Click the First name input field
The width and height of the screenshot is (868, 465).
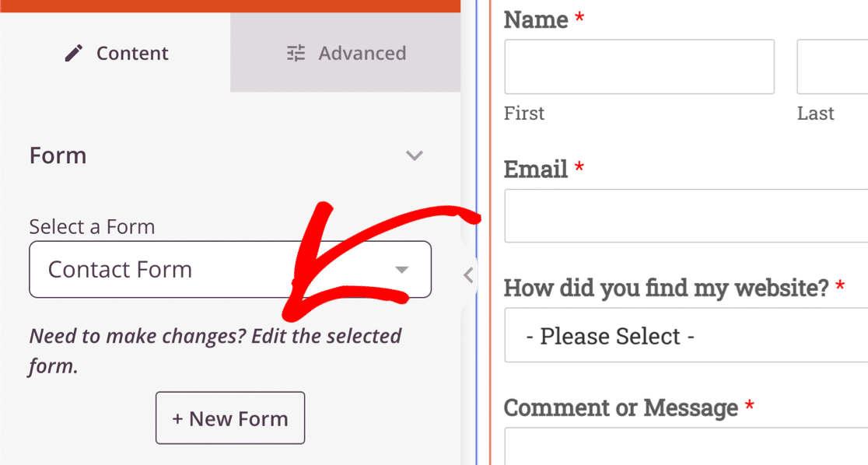(x=639, y=67)
